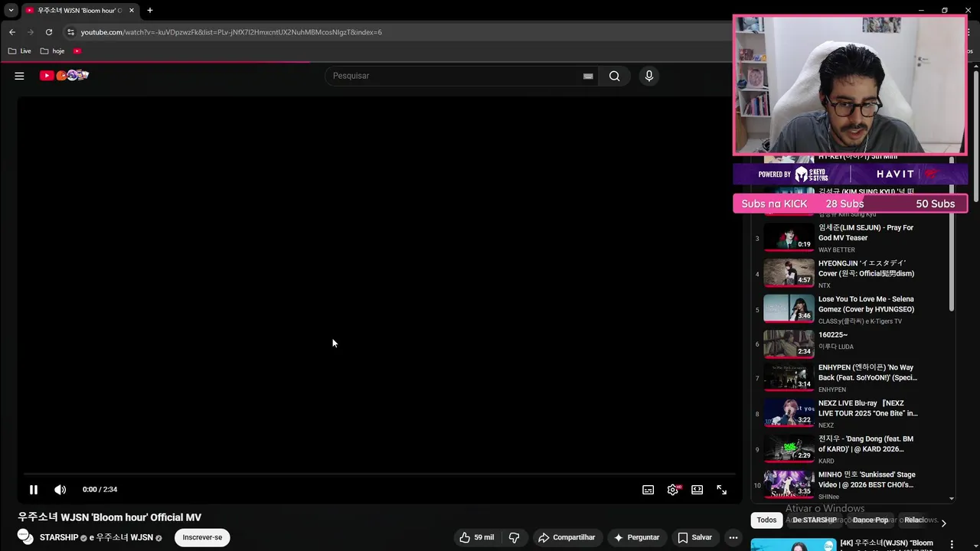Toggle subtitles/closed captions
The image size is (980, 551).
(648, 490)
